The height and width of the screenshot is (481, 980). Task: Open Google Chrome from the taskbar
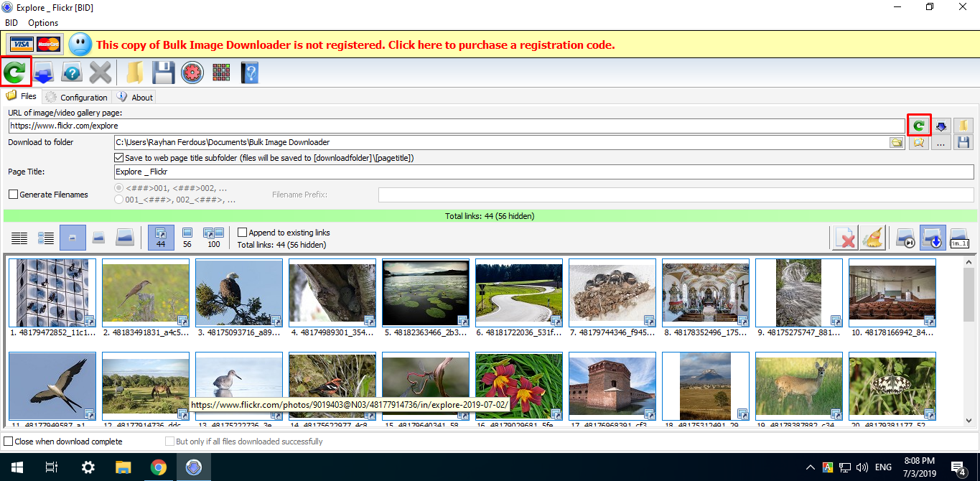pos(159,467)
